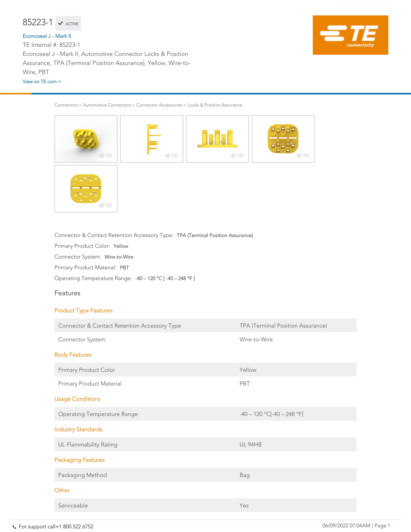The image size is (411, 532).
Task: Click the Packaging Features heading
Action: (x=80, y=460)
